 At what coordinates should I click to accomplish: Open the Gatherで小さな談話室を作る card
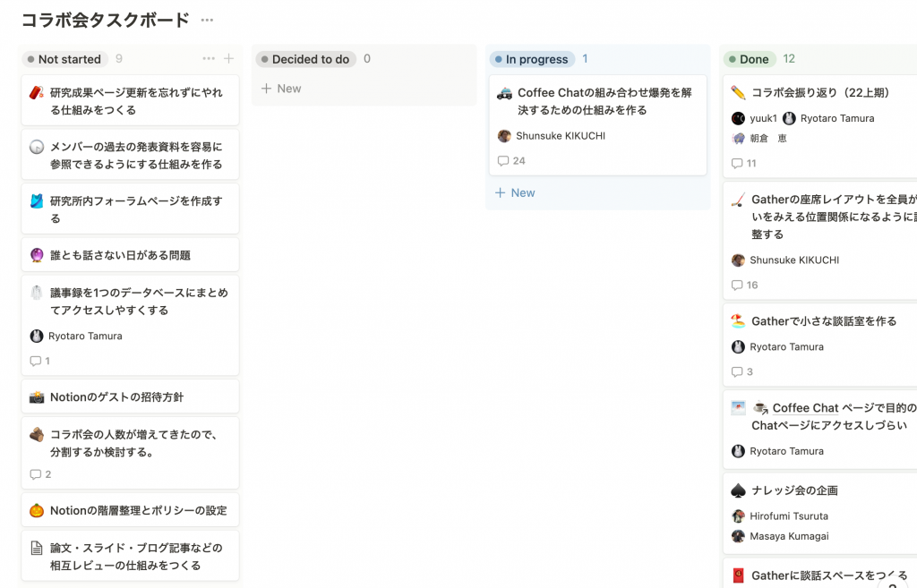coord(823,321)
